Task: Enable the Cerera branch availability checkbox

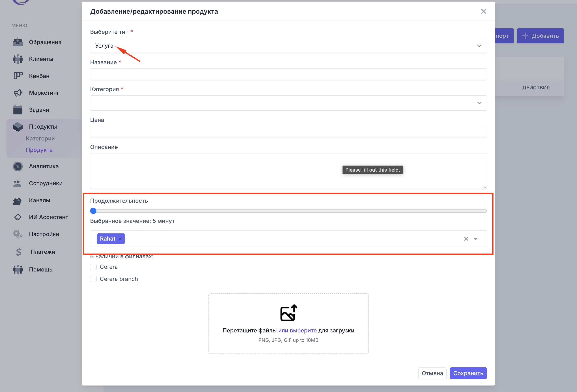Action: tap(93, 279)
